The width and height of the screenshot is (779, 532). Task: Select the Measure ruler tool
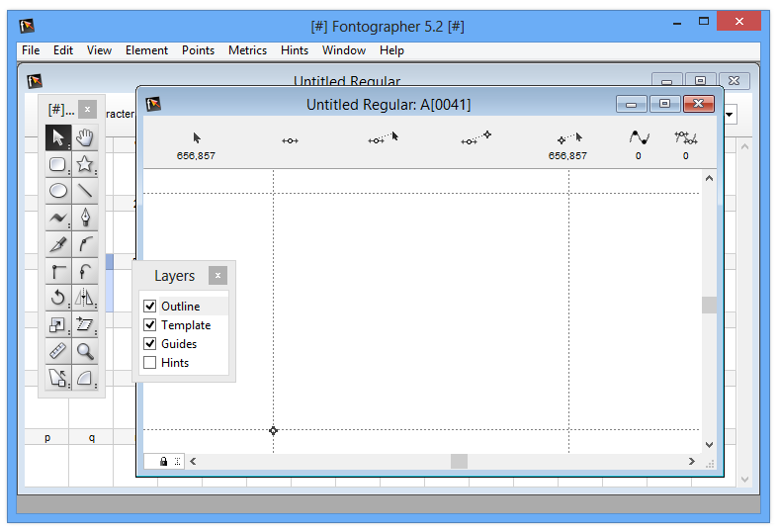[x=58, y=351]
